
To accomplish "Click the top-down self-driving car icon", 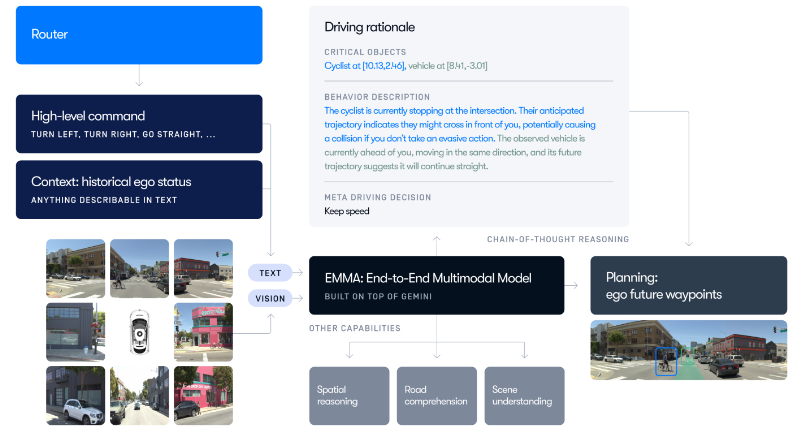I will pyautogui.click(x=139, y=332).
